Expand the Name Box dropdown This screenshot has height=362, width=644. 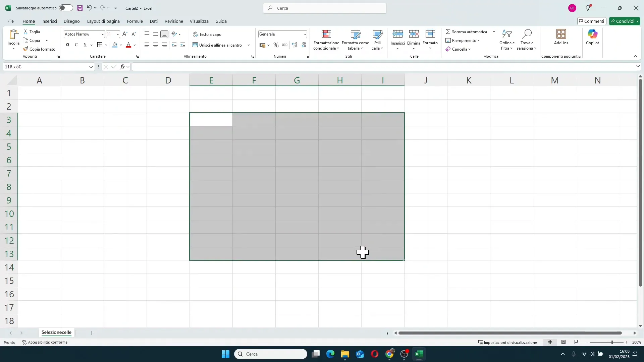pyautogui.click(x=91, y=67)
